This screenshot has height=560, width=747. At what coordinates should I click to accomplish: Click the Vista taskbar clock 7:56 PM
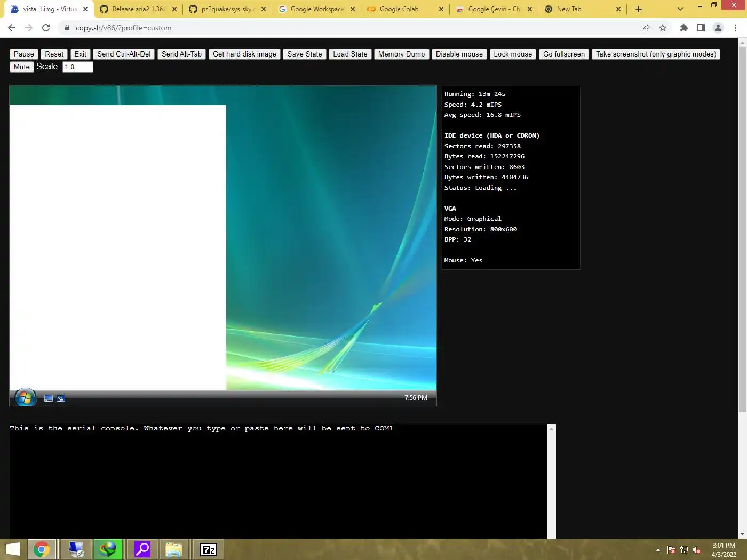[416, 398]
